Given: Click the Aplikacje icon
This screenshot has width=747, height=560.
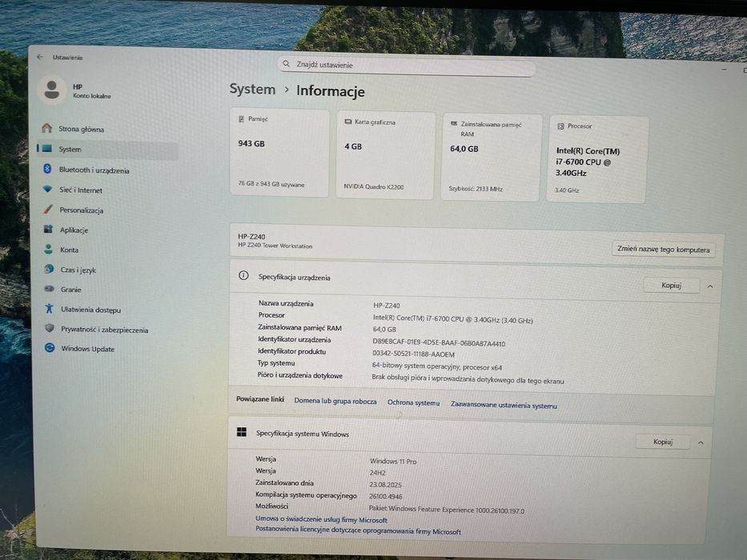Looking at the screenshot, I should click(x=48, y=229).
